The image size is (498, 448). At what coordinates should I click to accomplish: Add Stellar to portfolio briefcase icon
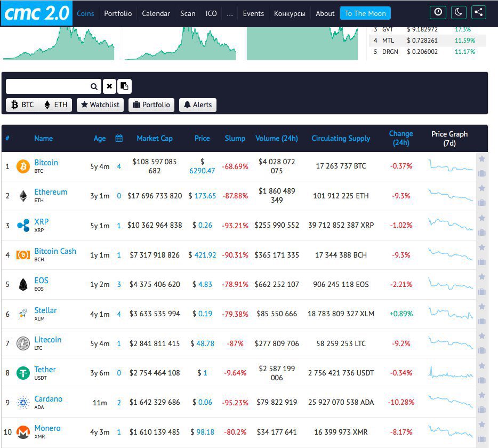(482, 321)
